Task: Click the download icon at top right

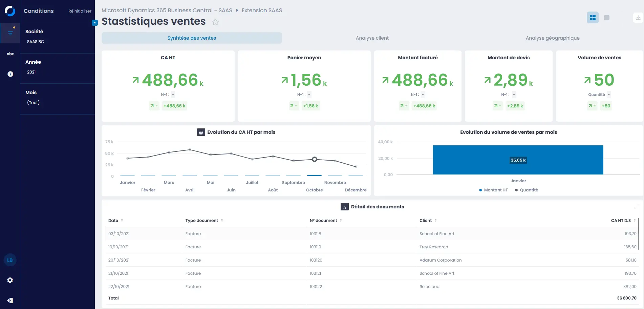Action: coord(638,18)
